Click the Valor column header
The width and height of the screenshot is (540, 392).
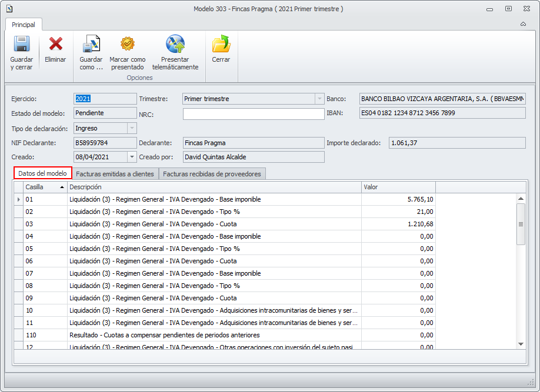coord(398,187)
